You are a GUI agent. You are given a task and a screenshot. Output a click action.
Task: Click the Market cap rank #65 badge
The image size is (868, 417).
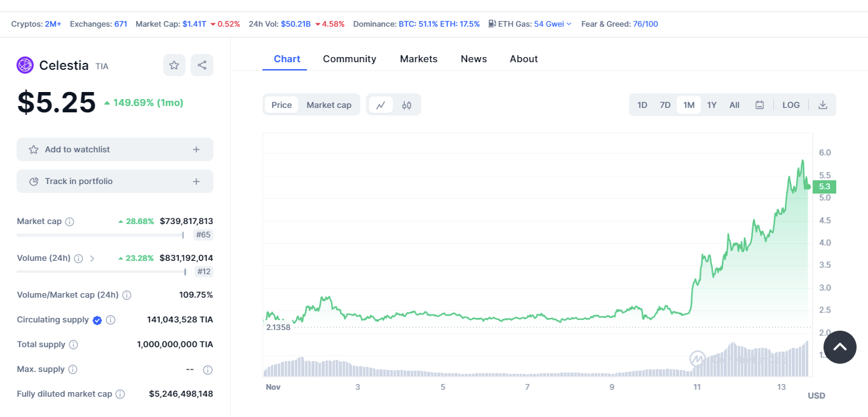tap(203, 235)
